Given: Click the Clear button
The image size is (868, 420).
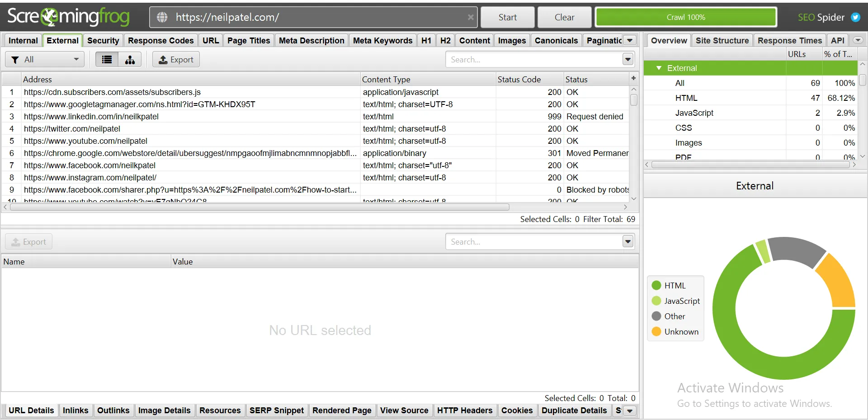Looking at the screenshot, I should click(x=564, y=17).
